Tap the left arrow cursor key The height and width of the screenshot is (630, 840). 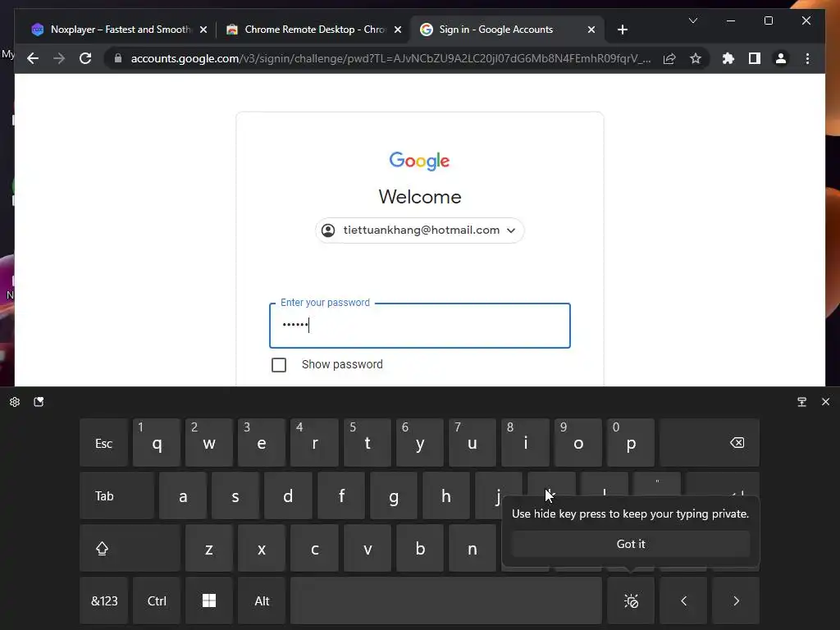(x=683, y=600)
